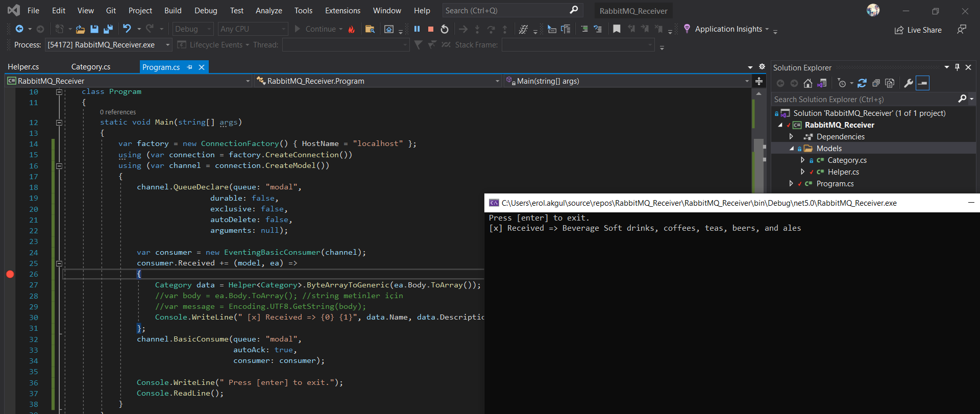
Task: Stop debugging with the red square icon
Action: coord(431,29)
